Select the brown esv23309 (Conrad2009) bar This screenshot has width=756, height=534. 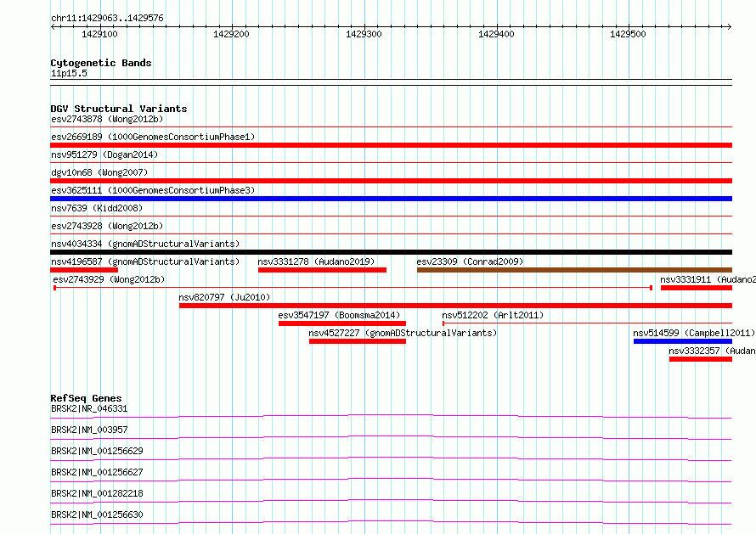pos(574,270)
